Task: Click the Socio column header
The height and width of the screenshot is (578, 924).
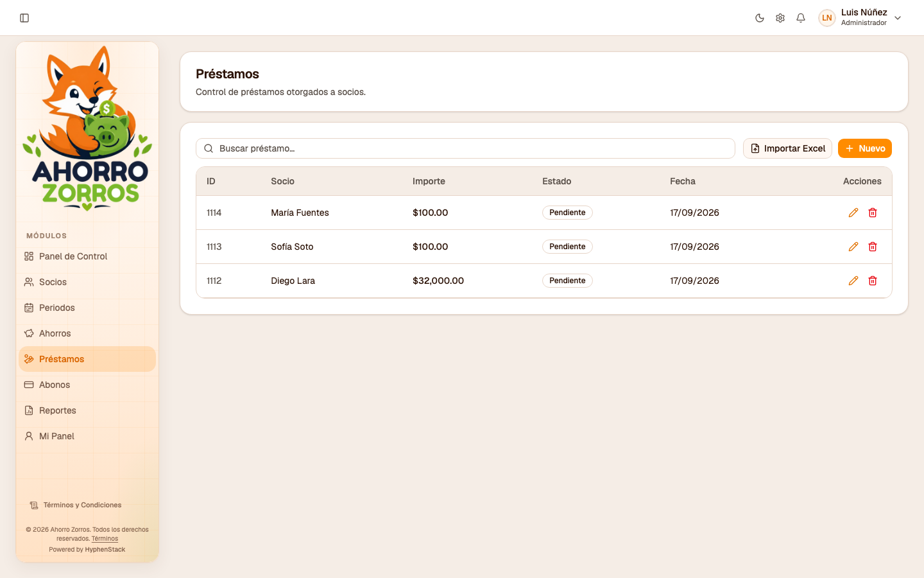Action: tap(282, 181)
